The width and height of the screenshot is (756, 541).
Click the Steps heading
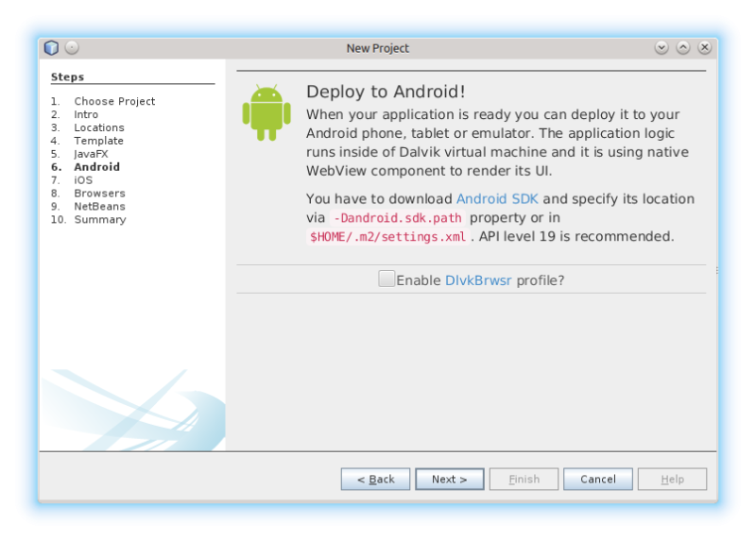(67, 77)
